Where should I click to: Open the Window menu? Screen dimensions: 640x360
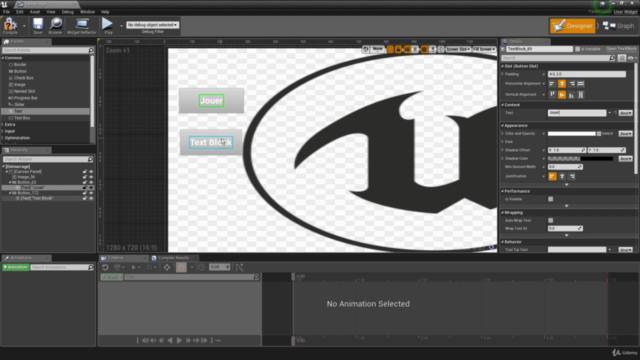87,12
